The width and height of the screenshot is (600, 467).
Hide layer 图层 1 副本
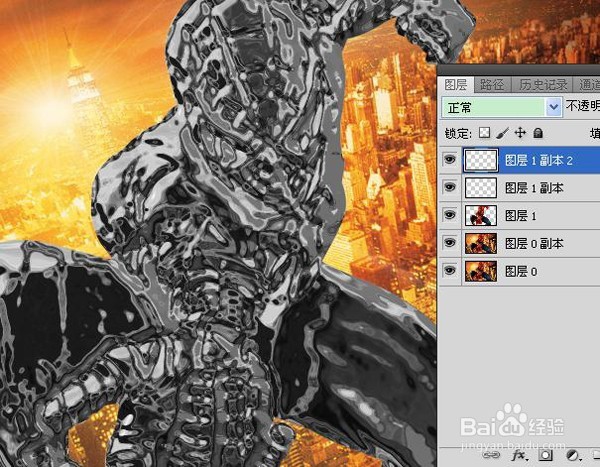450,187
